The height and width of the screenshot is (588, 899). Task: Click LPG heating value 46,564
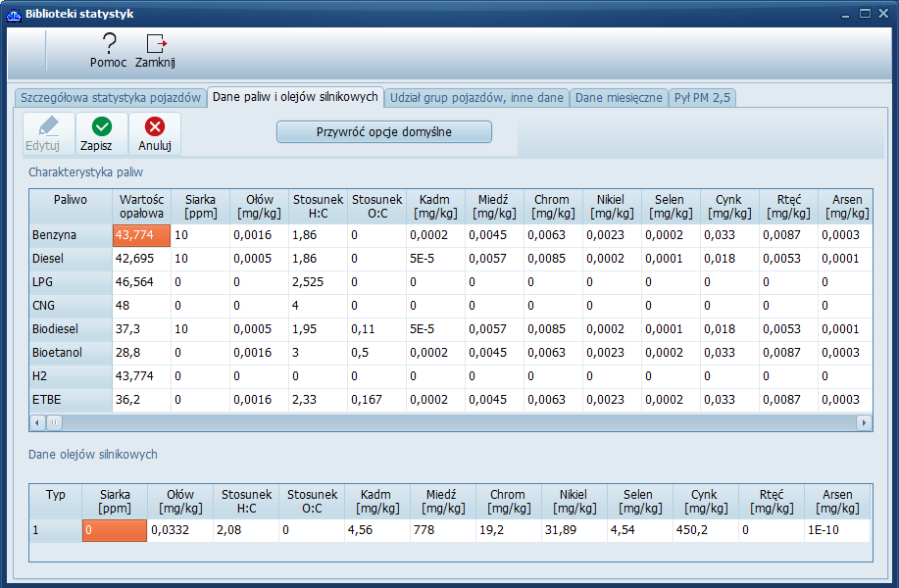pyautogui.click(x=141, y=282)
